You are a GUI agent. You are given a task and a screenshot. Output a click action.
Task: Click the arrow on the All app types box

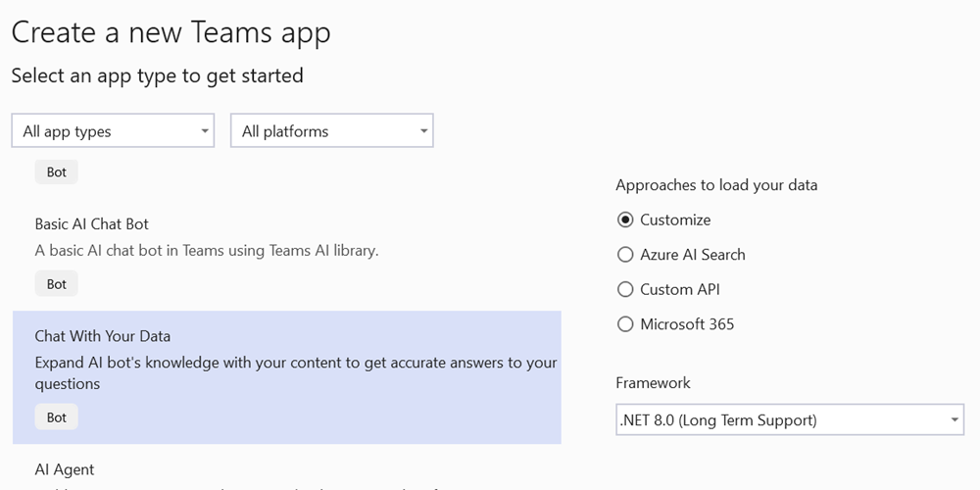[x=204, y=131]
